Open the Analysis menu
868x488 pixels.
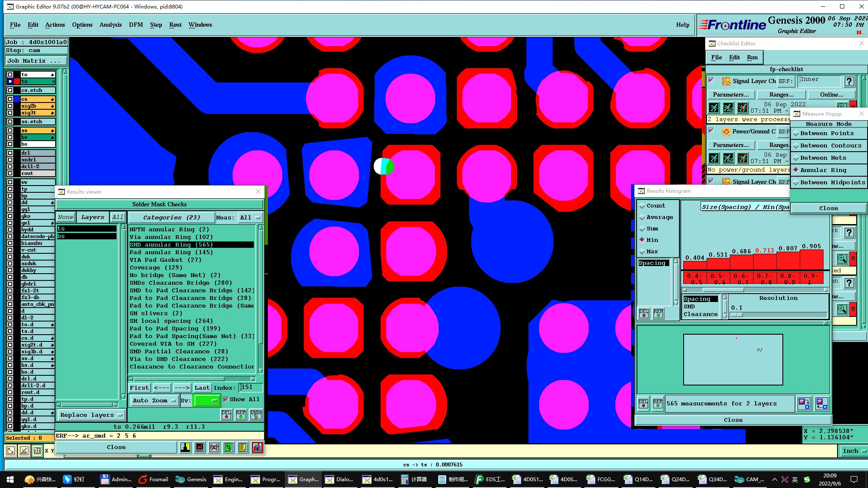(x=111, y=25)
